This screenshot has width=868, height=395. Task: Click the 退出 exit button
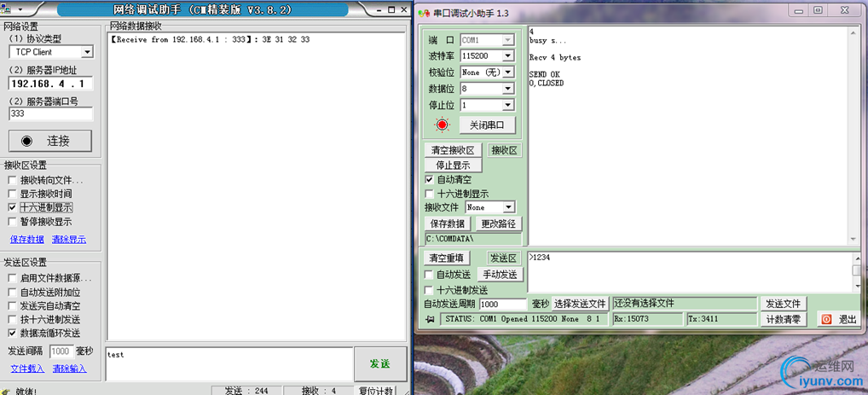[x=840, y=319]
